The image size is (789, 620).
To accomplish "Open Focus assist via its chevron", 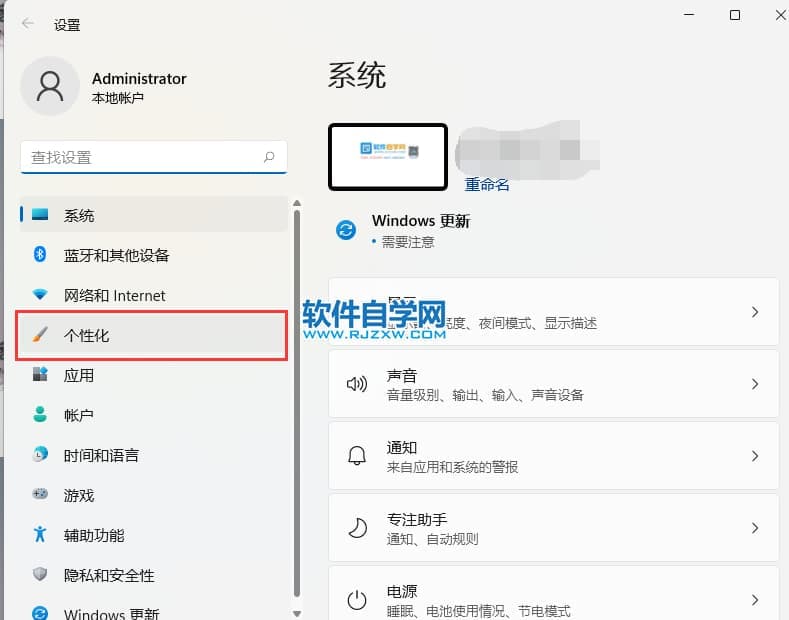I will click(x=755, y=528).
